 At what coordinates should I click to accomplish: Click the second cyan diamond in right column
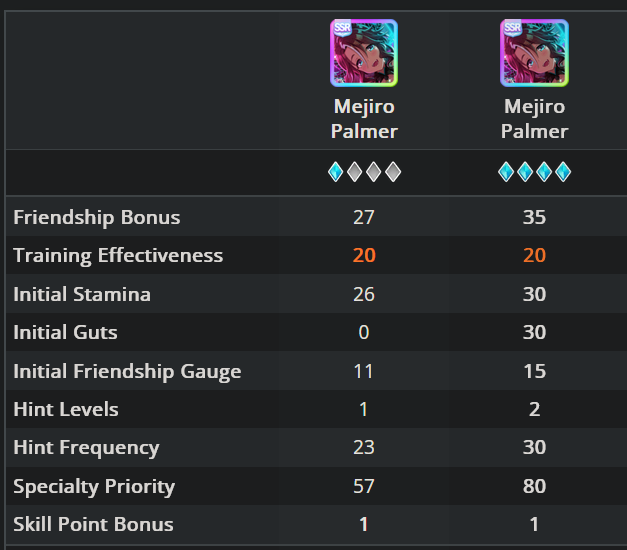(525, 172)
